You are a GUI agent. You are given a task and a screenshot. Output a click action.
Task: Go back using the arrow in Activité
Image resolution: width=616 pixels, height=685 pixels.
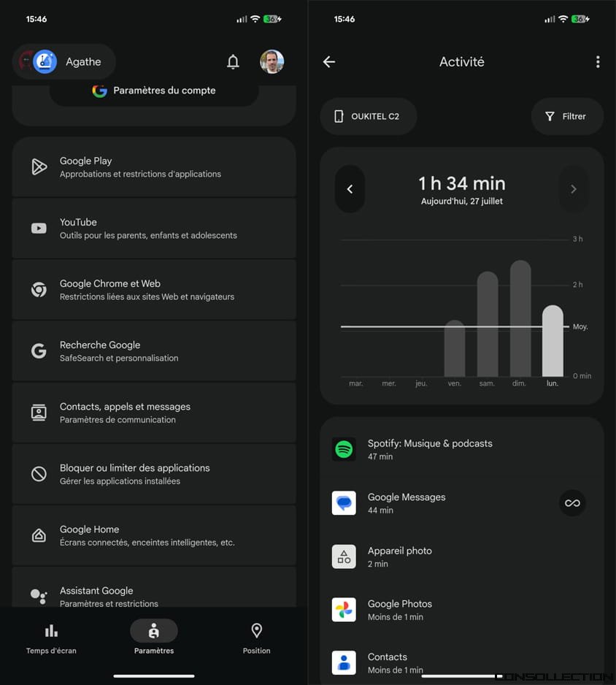click(x=328, y=61)
